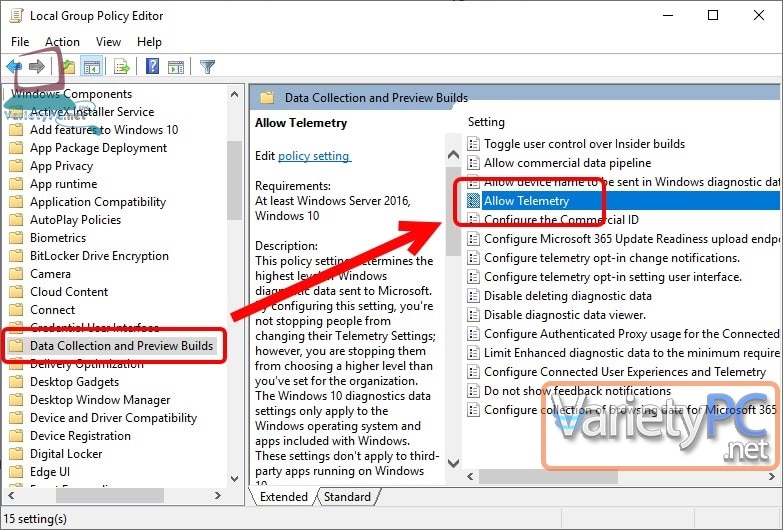Select Device and Driver Compatibility folder
783x530 pixels.
coord(113,418)
